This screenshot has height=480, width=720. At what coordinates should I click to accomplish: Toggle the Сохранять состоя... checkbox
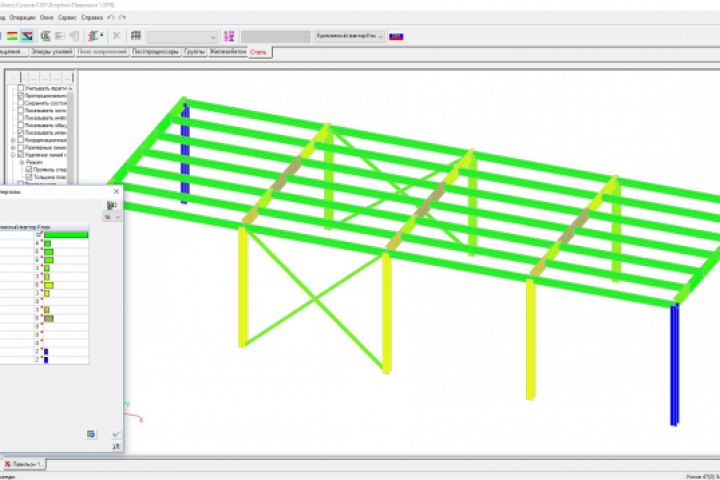coord(21,103)
